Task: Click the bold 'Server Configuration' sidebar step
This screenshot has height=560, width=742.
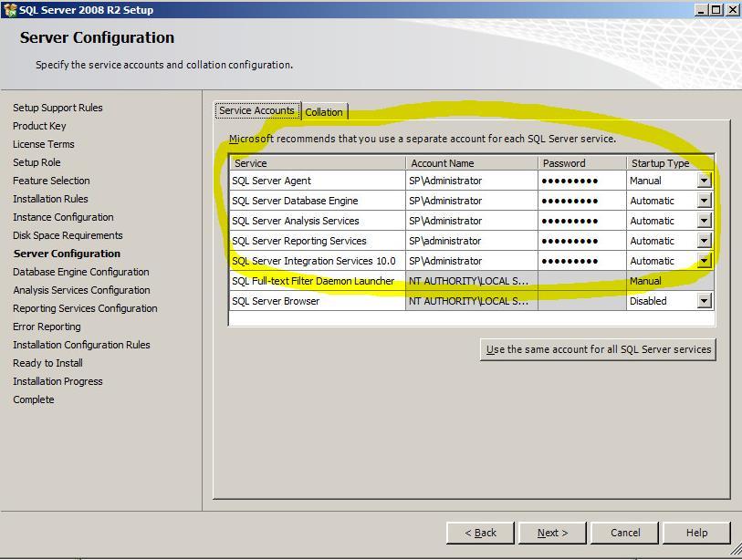Action: [x=67, y=254]
